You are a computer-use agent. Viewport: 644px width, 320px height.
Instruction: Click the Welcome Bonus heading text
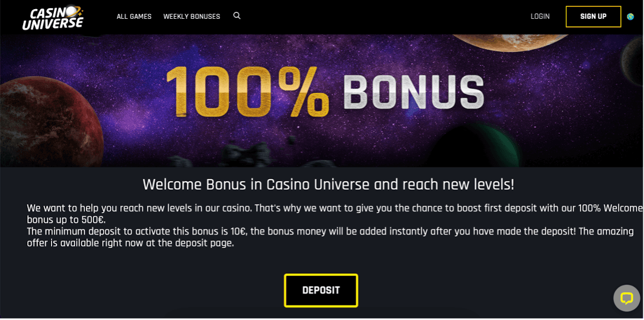328,185
